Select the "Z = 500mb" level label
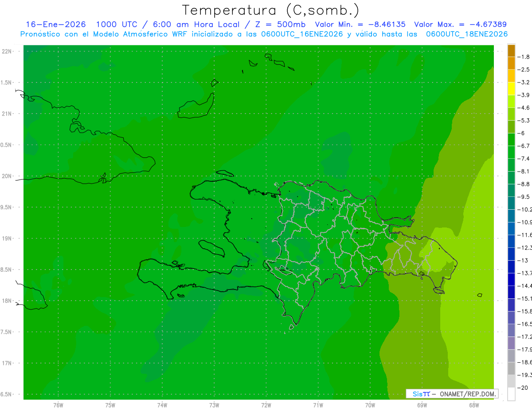The width and height of the screenshot is (532, 411). [280, 24]
